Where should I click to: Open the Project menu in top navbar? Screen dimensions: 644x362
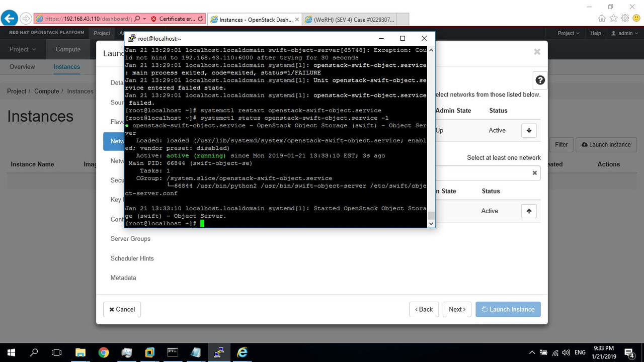(102, 33)
